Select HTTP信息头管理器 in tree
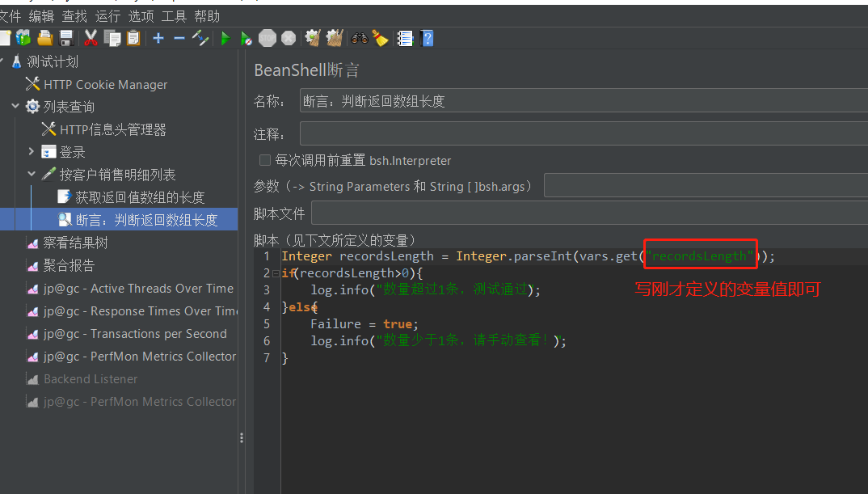Viewport: 868px width, 494px height. 113,129
